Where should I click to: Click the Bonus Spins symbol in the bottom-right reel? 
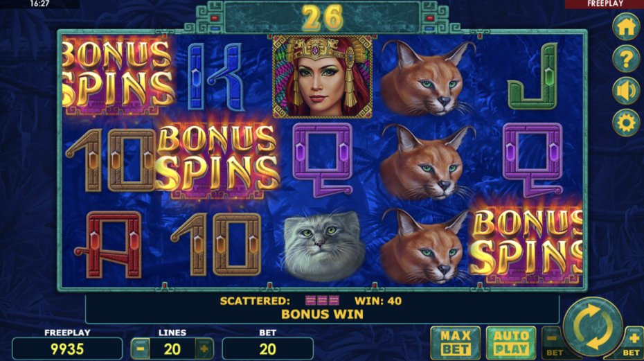point(527,243)
